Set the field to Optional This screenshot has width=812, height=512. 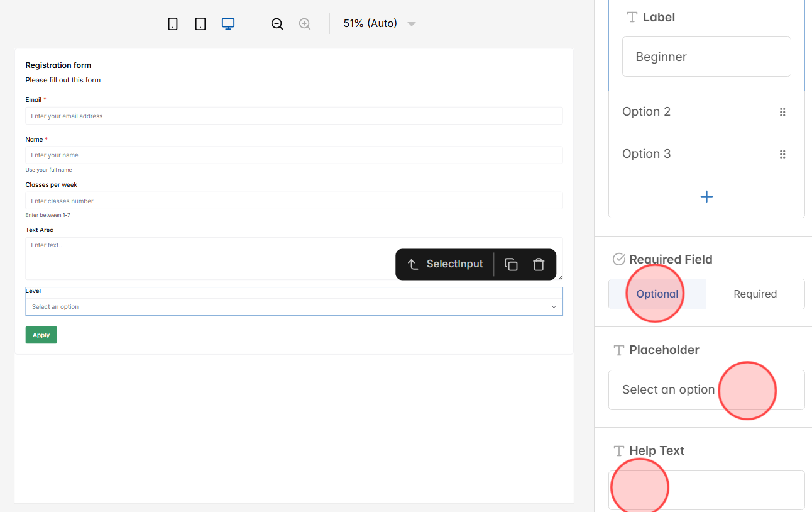click(657, 294)
